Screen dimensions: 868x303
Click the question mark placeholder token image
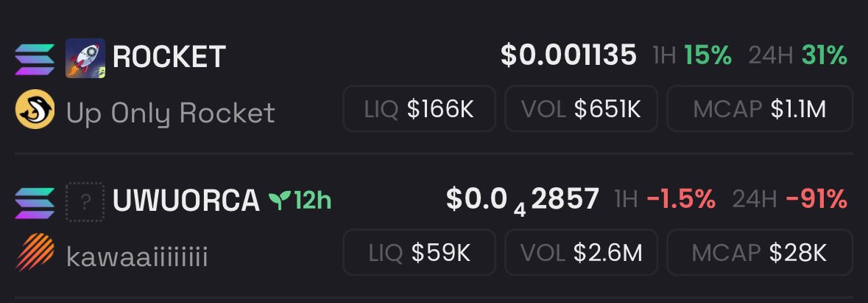coord(85,202)
